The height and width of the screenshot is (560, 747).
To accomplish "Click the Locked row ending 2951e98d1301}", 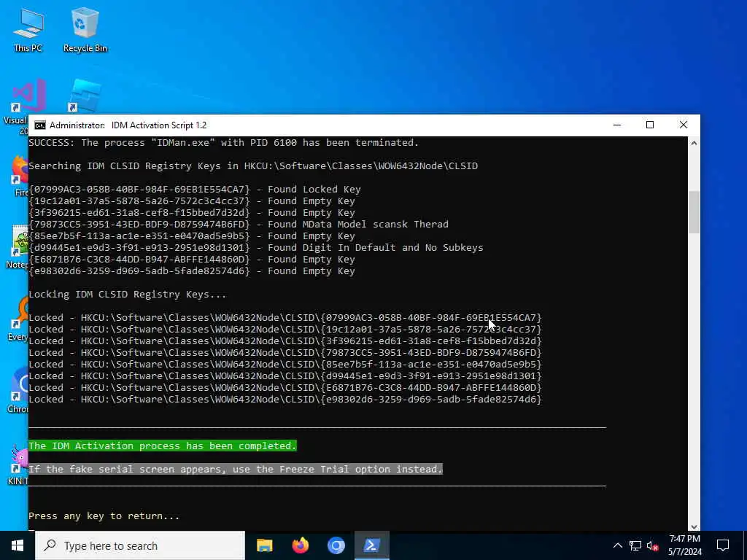I will click(285, 376).
